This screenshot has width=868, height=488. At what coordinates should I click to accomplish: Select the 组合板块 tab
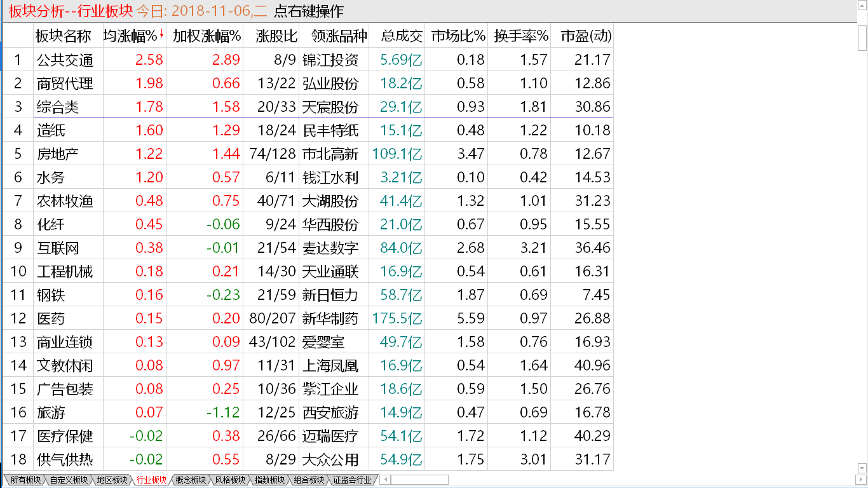(309, 480)
